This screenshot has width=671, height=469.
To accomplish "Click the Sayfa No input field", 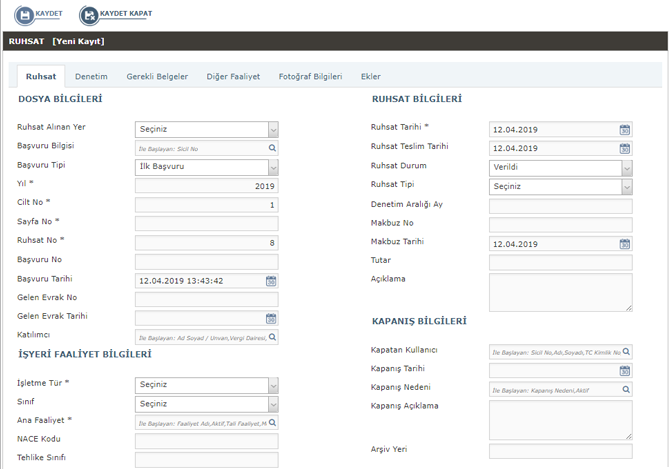I will click(x=206, y=223).
